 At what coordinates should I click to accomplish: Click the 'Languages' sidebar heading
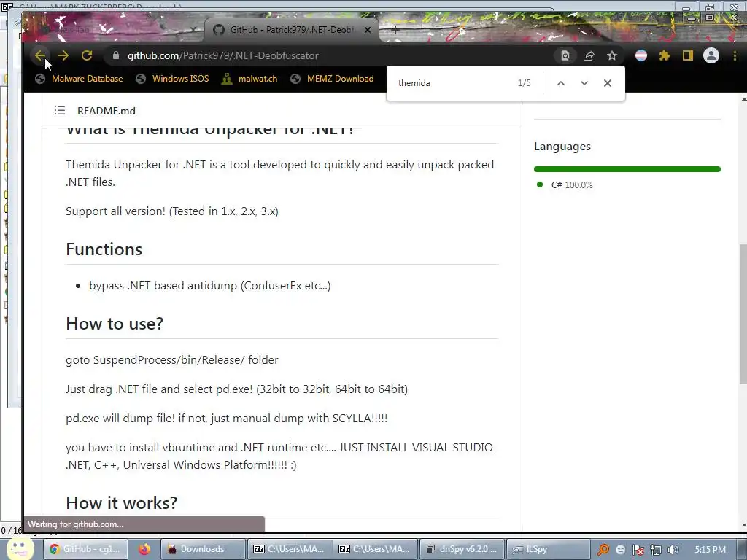562,146
